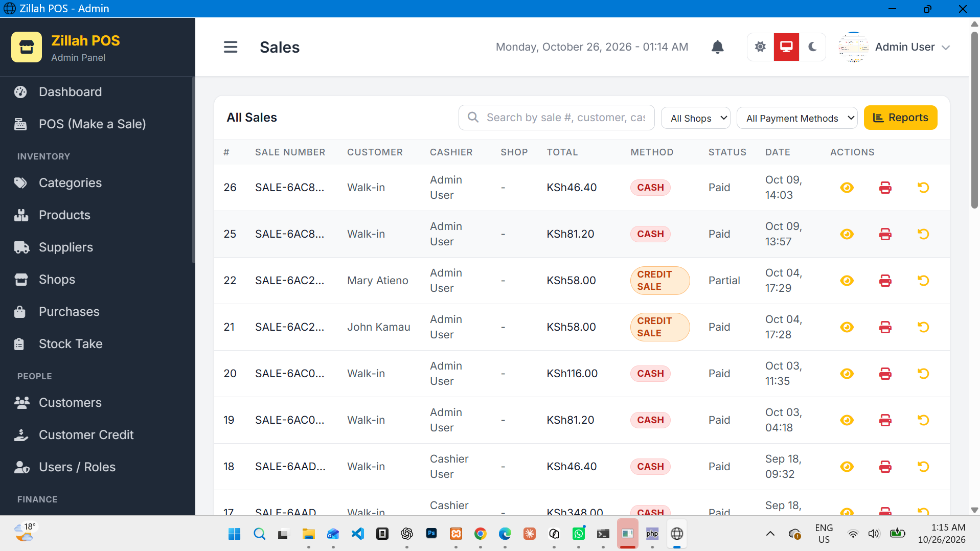View Mary Atieno's sale 22 details
The image size is (980, 551).
coord(847,281)
